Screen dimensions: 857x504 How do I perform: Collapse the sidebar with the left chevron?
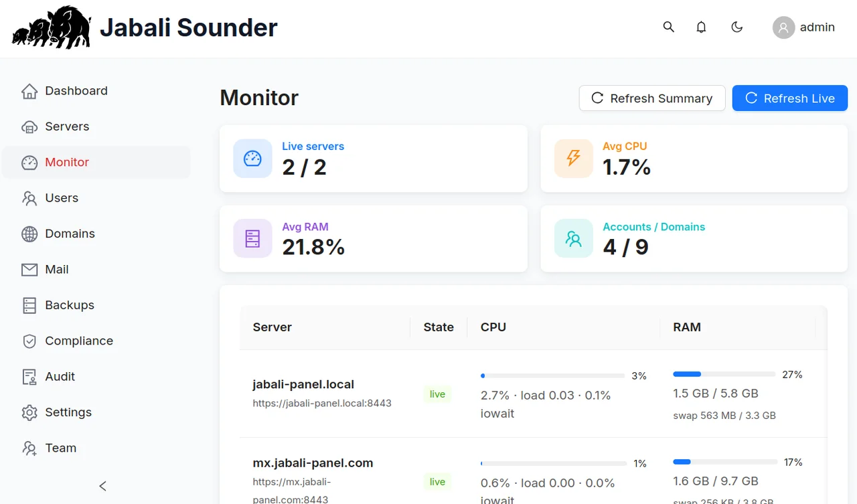point(102,486)
